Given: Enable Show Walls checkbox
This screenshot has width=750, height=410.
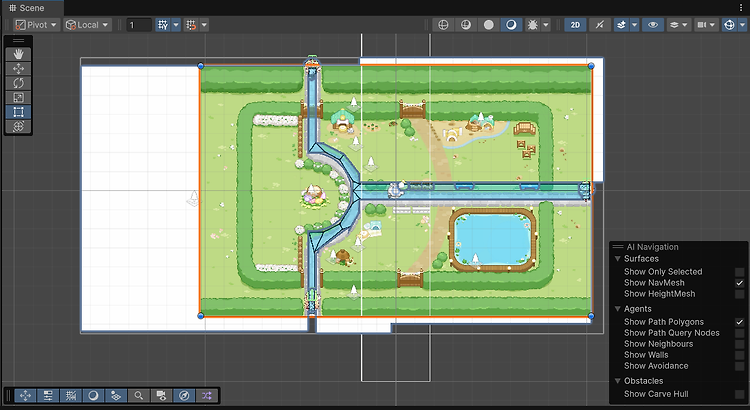Looking at the screenshot, I should (x=739, y=355).
